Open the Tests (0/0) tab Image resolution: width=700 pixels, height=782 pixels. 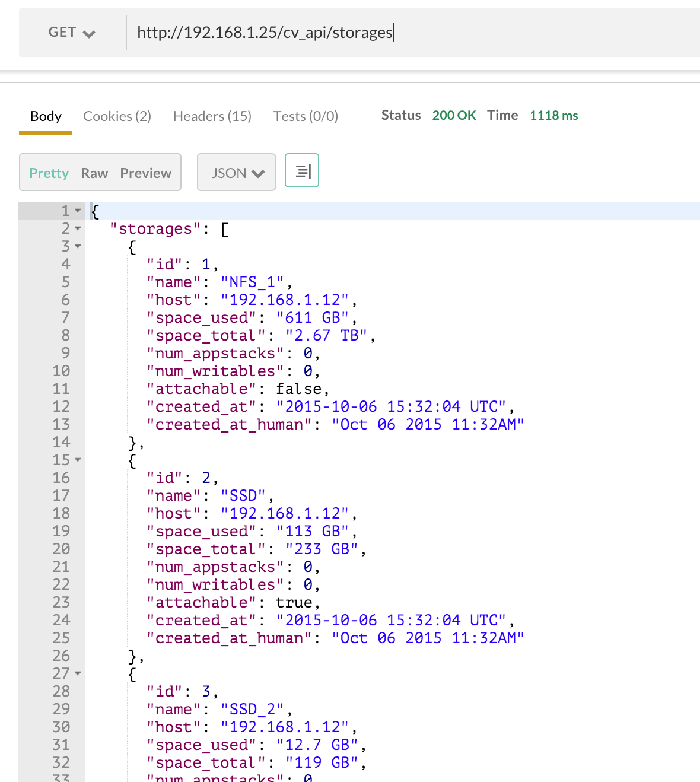(x=306, y=116)
